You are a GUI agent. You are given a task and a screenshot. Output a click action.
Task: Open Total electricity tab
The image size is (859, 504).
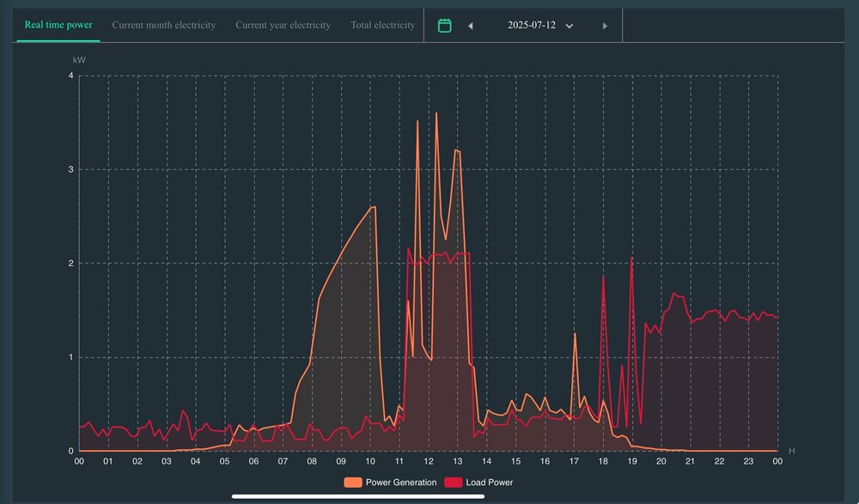[383, 25]
